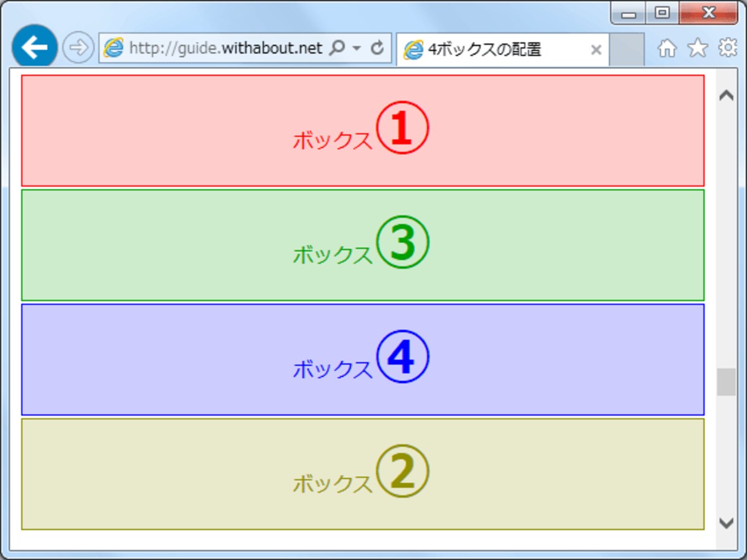Close the 4ボックスの配置 tab
The image size is (747, 560).
[x=596, y=50]
